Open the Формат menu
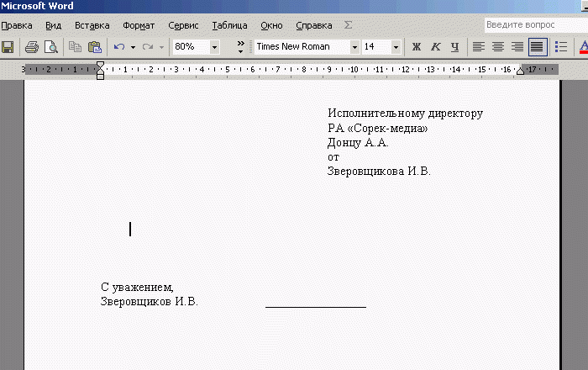Screen dimensions: 588x370 (x=139, y=25)
